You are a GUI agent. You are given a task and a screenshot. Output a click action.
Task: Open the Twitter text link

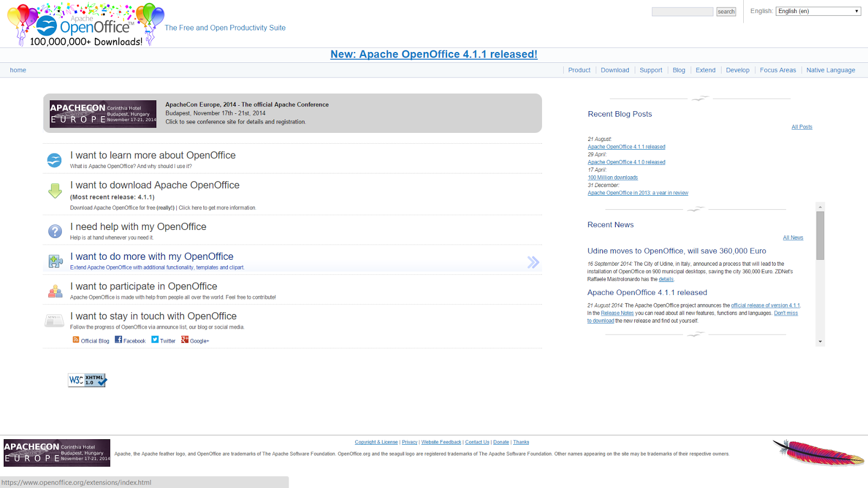pos(168,341)
